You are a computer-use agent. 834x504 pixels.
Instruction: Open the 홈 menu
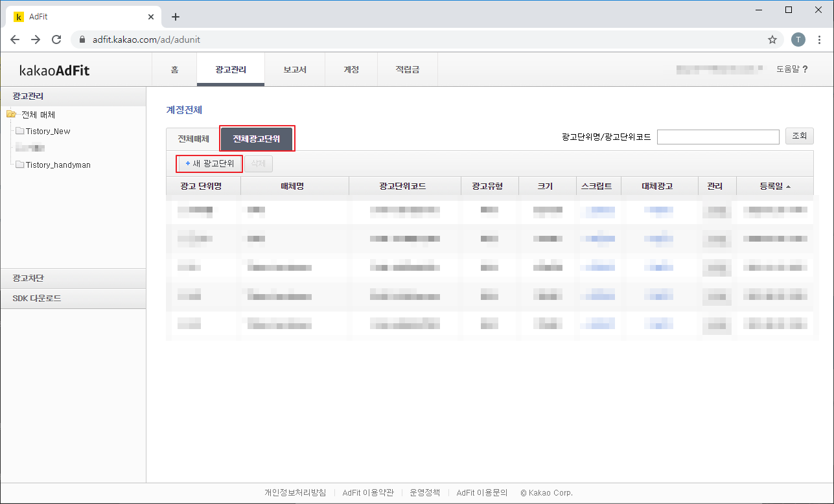tap(174, 69)
